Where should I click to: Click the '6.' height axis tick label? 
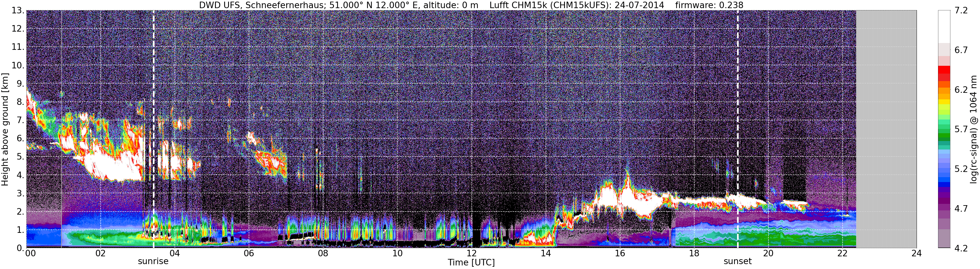click(20, 139)
